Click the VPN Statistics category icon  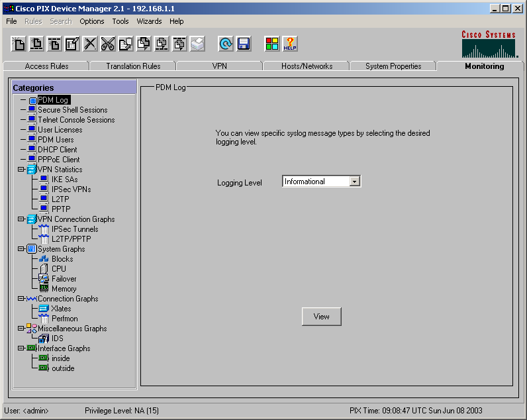[x=32, y=170]
